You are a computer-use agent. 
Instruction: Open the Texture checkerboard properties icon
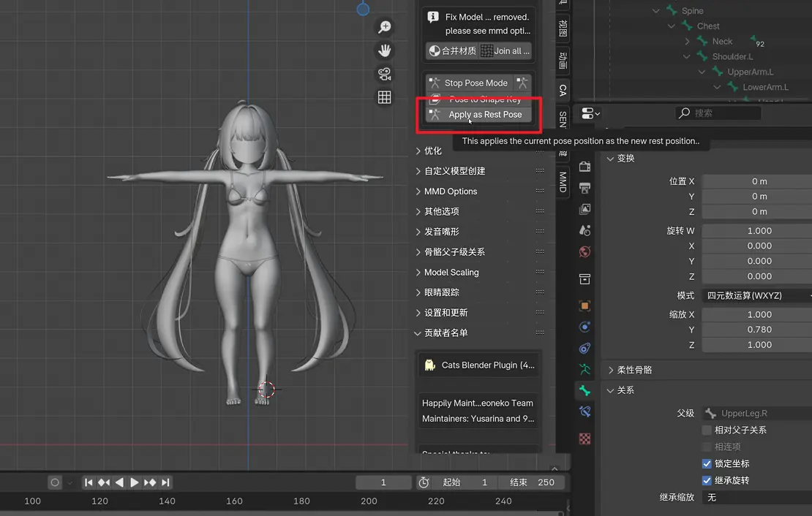[584, 439]
